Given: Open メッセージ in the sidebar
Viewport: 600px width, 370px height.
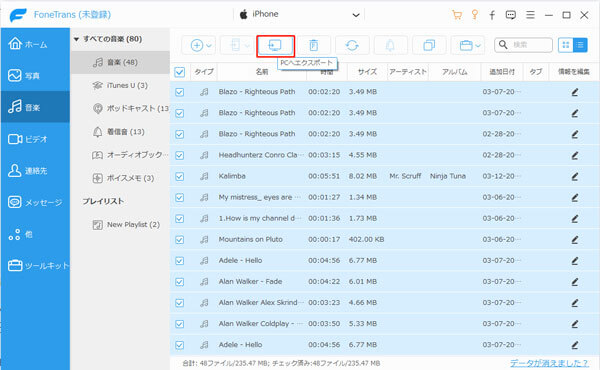Looking at the screenshot, I should (35, 202).
